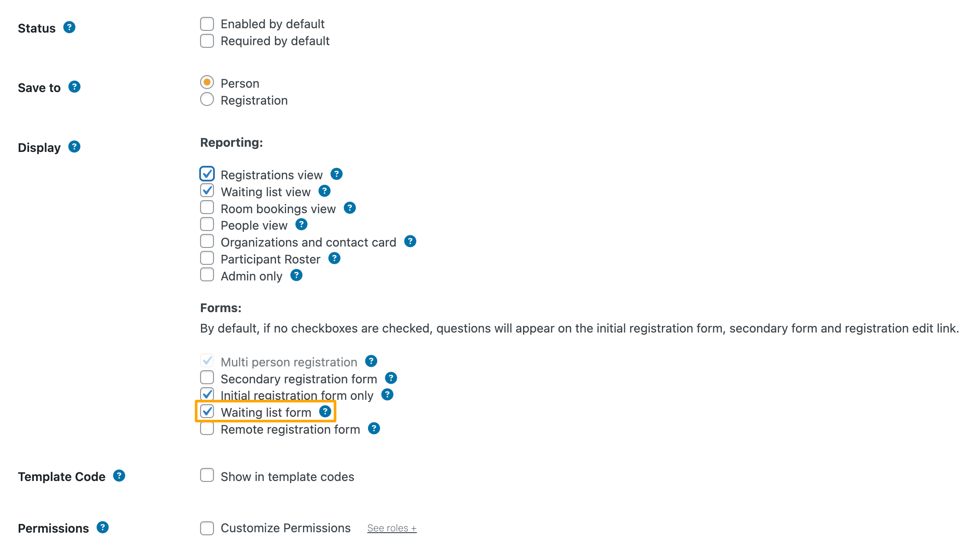Viewport: 980px width, 560px height.
Task: Check Show in template codes
Action: point(207,475)
